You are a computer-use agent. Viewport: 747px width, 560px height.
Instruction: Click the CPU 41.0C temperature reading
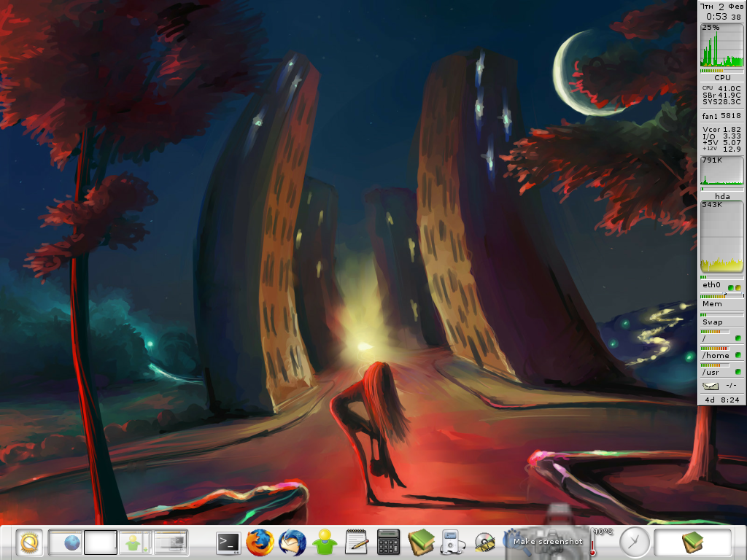pyautogui.click(x=721, y=88)
